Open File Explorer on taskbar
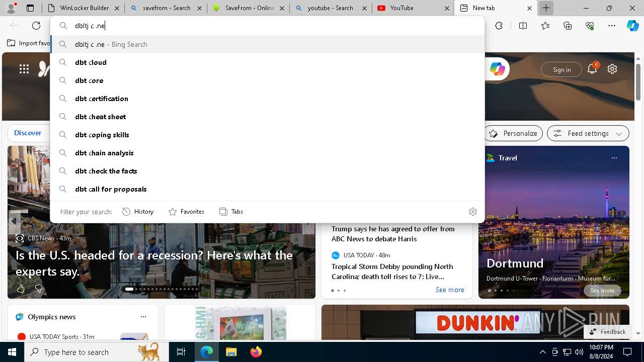This screenshot has width=644, height=362. point(231,352)
